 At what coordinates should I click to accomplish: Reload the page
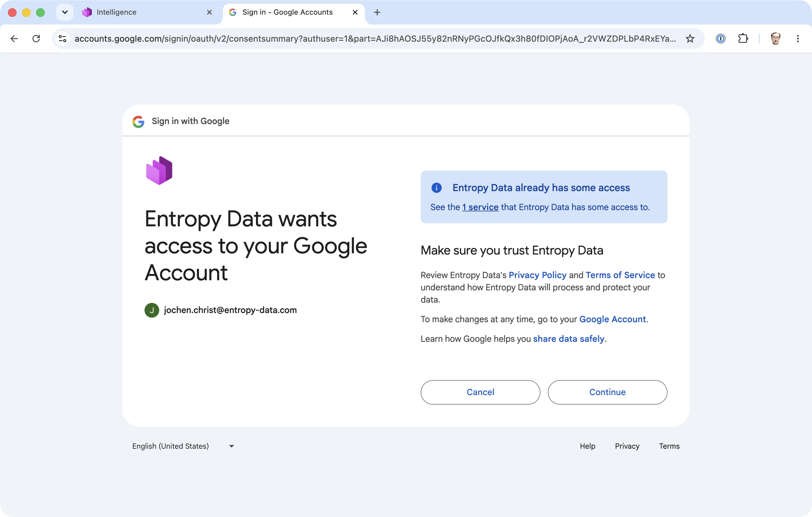pyautogui.click(x=36, y=39)
